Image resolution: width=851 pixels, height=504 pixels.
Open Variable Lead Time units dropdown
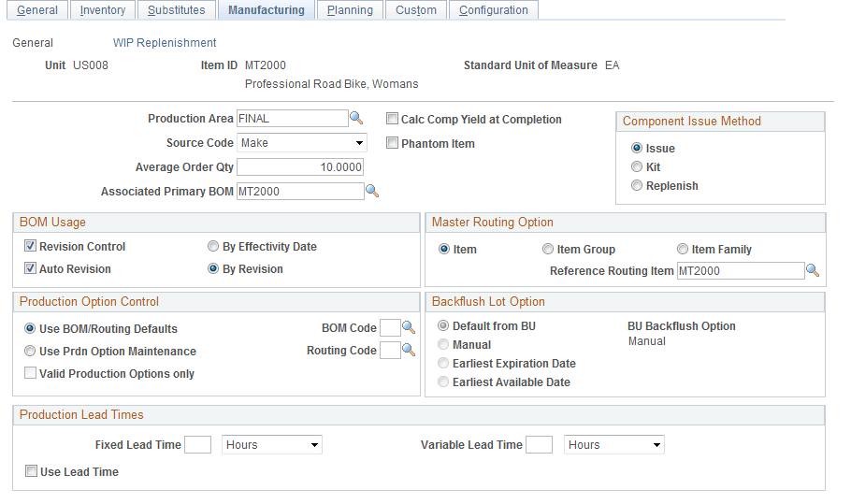coord(614,445)
